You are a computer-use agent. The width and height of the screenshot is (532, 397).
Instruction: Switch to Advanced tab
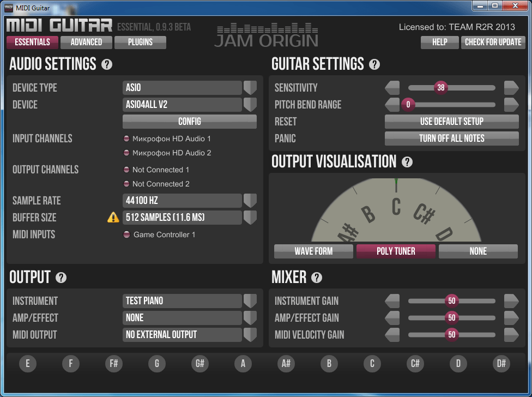(86, 43)
